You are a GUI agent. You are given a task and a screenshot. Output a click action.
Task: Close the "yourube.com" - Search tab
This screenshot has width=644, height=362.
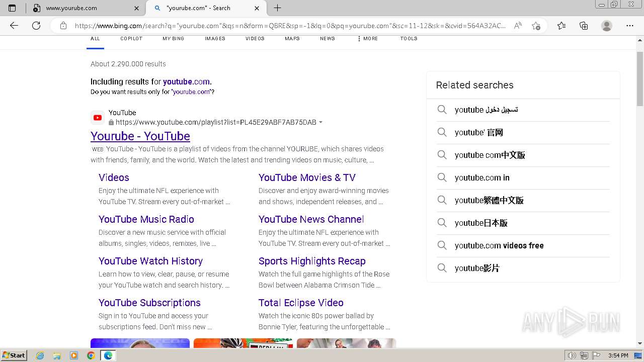tap(257, 8)
